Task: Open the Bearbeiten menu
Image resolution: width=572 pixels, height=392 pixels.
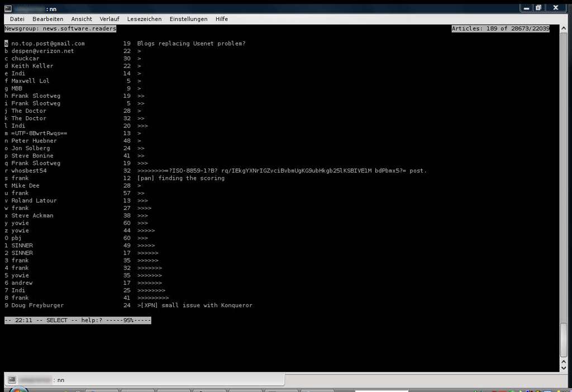Action: coord(47,19)
